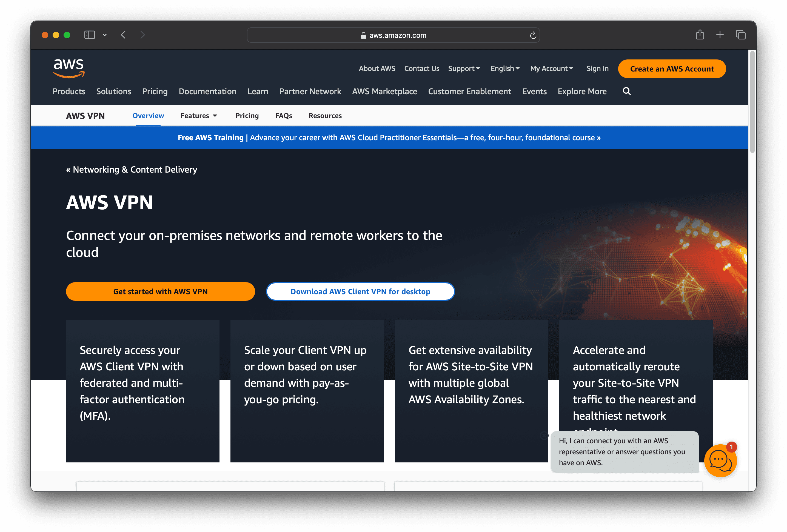Viewport: 787px width, 532px height.
Task: Open the English language dropdown
Action: point(504,68)
